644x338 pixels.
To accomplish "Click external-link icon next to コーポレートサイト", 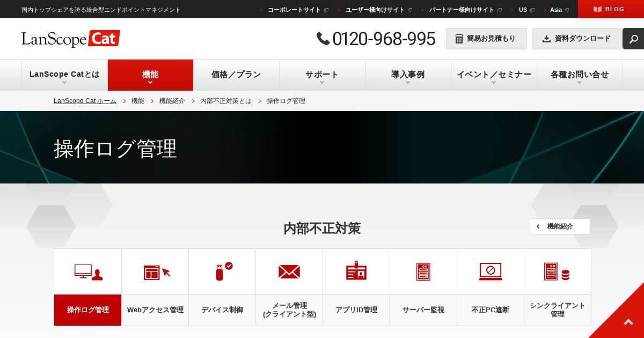I will tap(326, 10).
